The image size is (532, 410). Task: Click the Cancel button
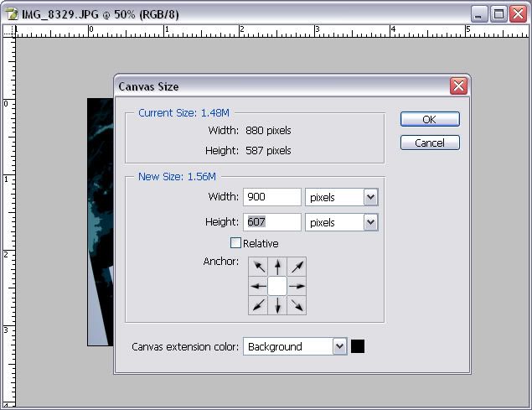pyautogui.click(x=430, y=143)
